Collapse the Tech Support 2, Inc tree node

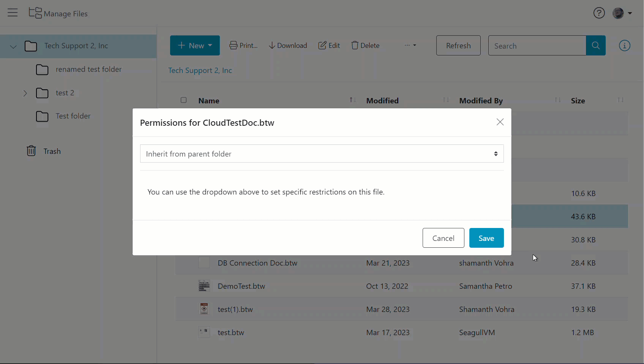(x=13, y=47)
